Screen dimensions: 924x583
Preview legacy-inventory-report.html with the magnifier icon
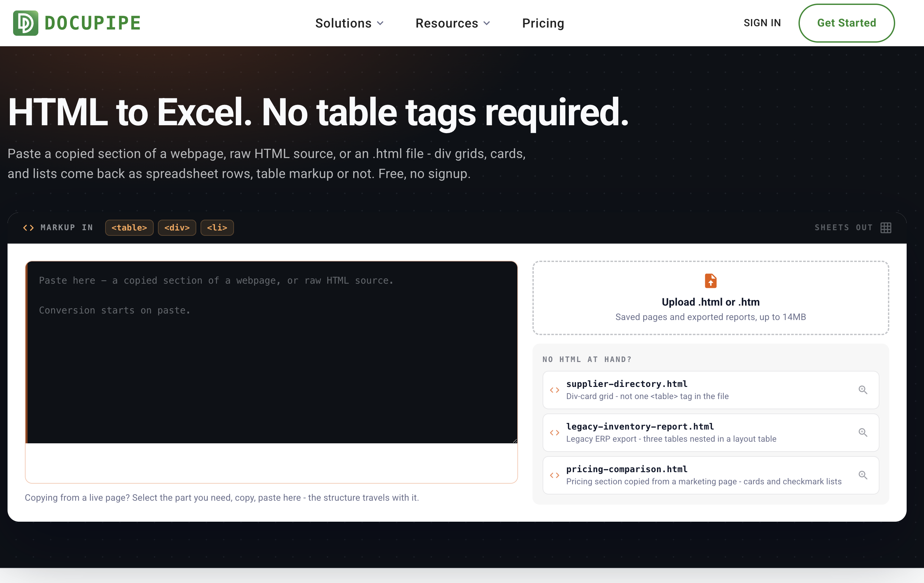[863, 432]
